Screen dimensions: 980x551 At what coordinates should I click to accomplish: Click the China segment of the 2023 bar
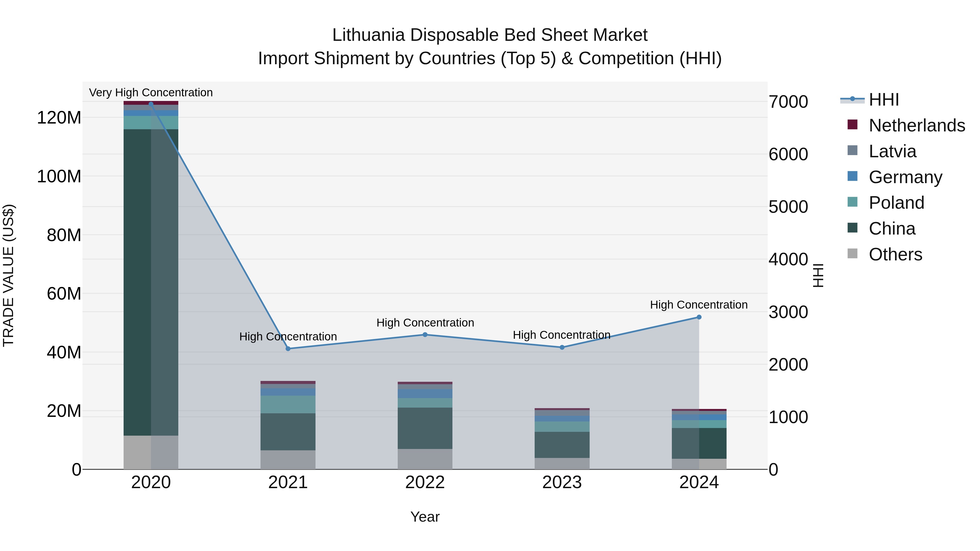(x=562, y=445)
